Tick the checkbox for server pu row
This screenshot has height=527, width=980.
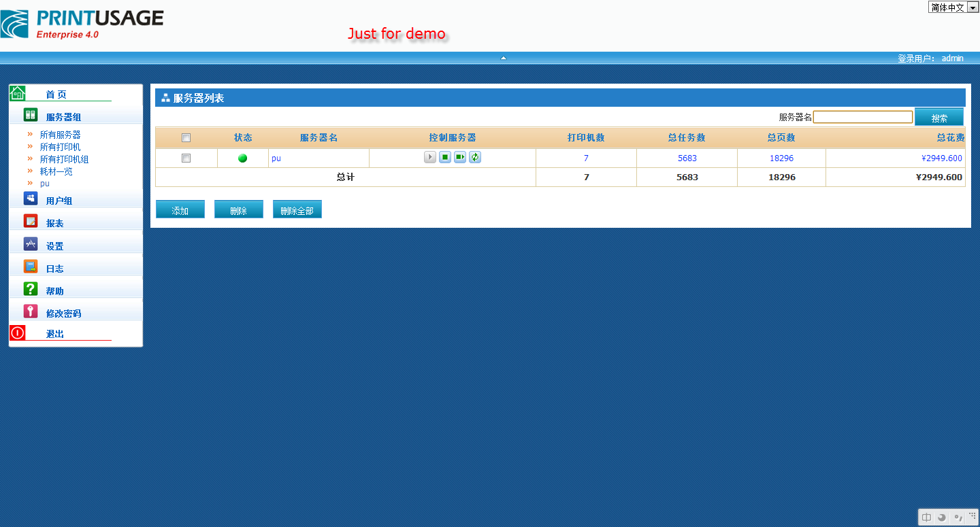pos(186,158)
